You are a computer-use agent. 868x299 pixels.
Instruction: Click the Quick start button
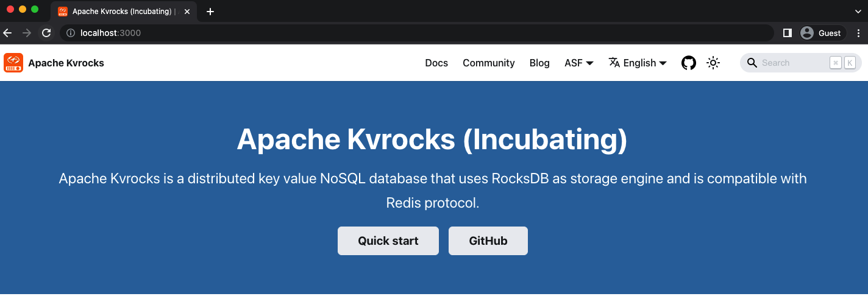pyautogui.click(x=388, y=241)
